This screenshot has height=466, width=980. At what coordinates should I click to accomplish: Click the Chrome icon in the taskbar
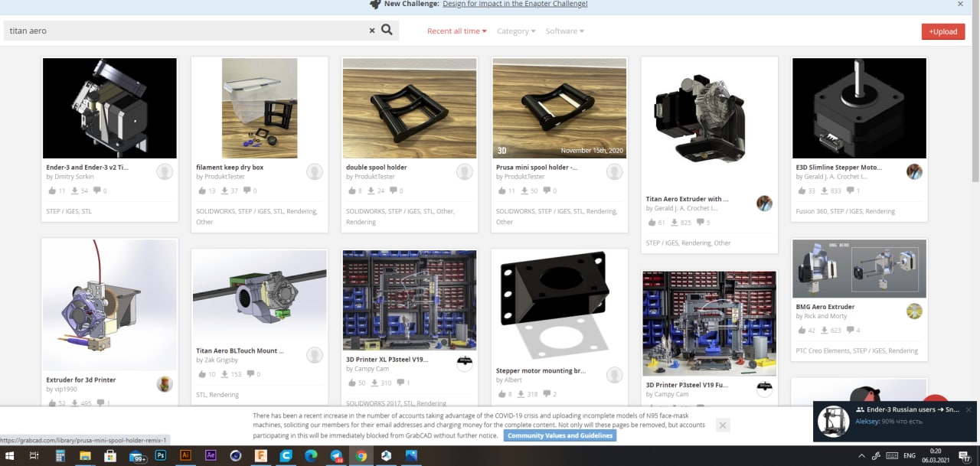361,455
